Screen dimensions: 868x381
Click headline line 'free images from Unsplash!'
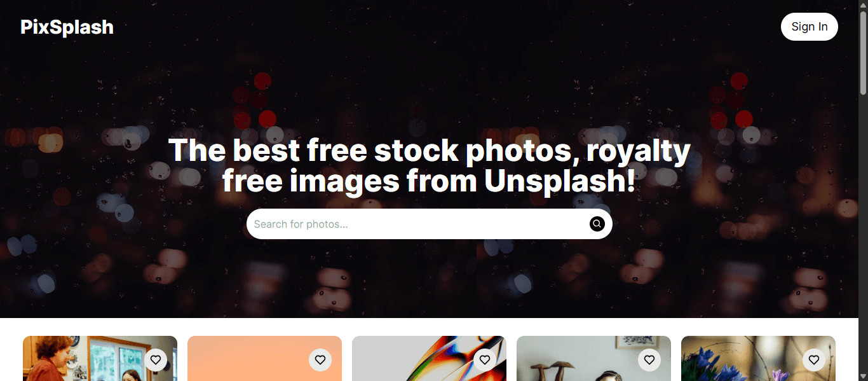429,181
